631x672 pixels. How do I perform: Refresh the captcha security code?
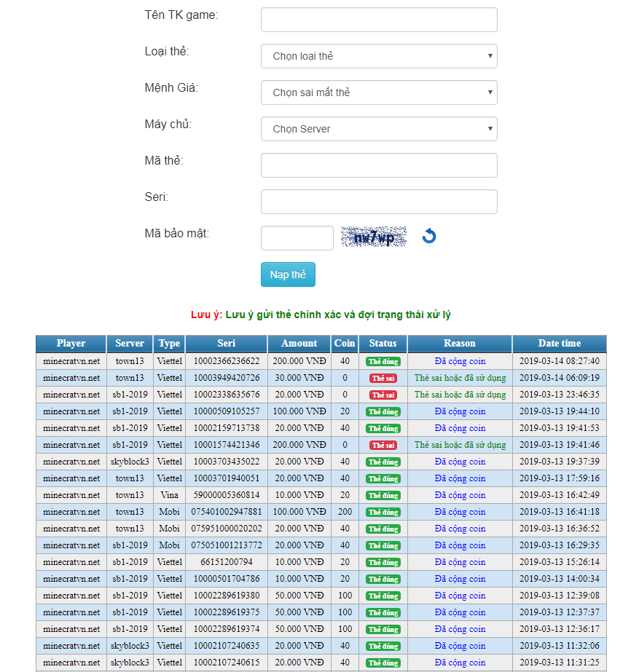pos(429,236)
